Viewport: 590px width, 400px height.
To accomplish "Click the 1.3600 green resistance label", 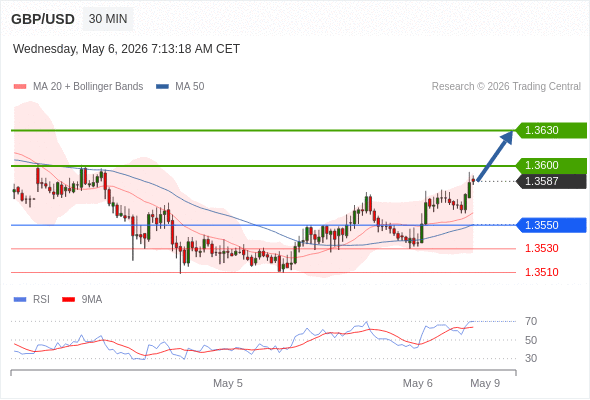I will pos(551,165).
